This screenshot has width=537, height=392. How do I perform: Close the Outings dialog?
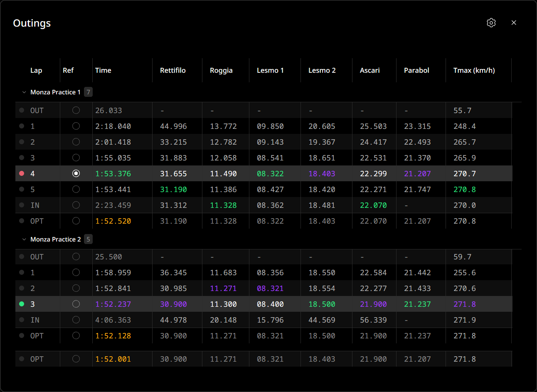(514, 23)
